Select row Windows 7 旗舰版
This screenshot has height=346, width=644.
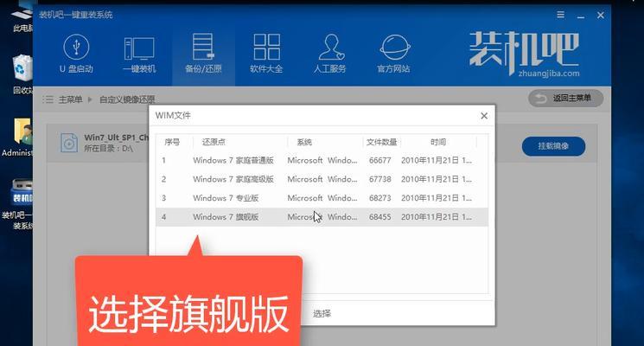click(322, 217)
